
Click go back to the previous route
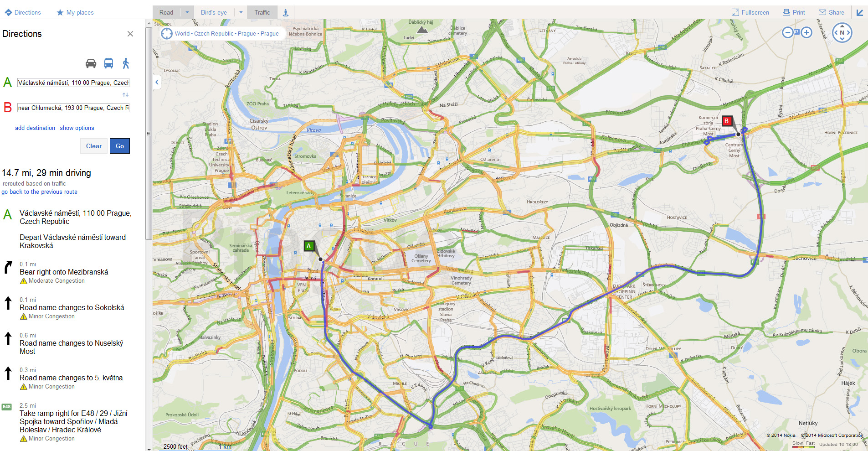tap(39, 192)
